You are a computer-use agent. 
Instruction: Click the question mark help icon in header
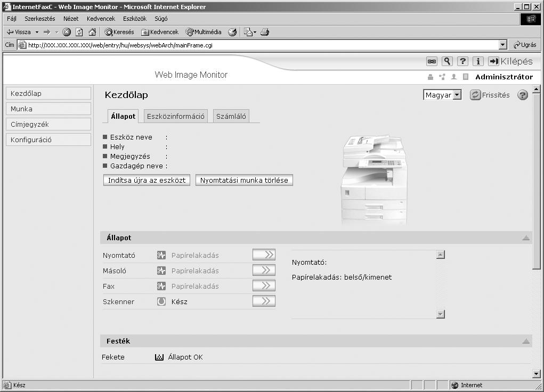(462, 61)
